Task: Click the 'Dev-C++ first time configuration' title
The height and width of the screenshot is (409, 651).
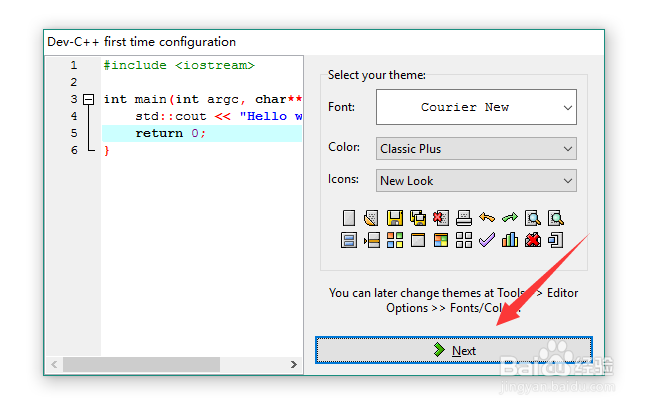Action: pyautogui.click(x=142, y=42)
